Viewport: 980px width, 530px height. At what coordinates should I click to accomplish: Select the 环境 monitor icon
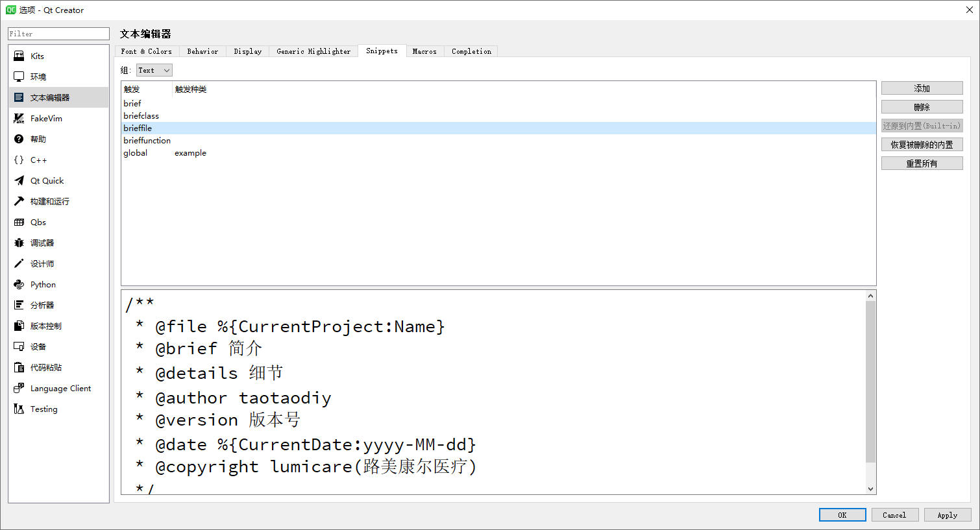[19, 77]
